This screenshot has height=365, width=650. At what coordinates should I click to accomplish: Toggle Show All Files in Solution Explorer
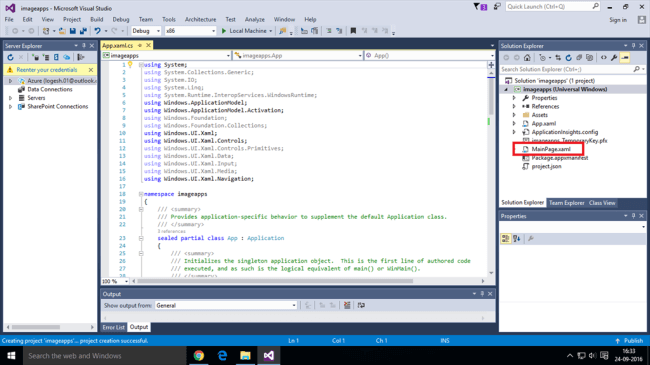coord(589,58)
